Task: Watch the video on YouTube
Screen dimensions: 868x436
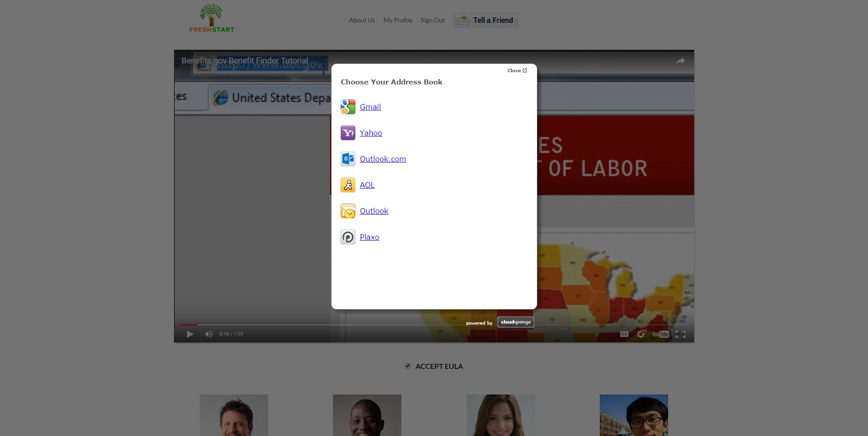Action: [660, 334]
